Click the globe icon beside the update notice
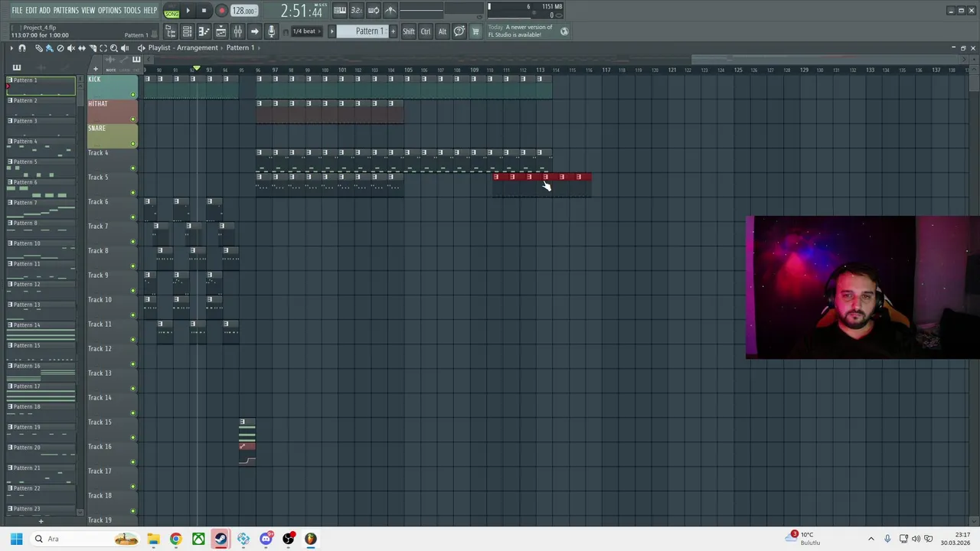The image size is (980, 551). click(x=564, y=31)
